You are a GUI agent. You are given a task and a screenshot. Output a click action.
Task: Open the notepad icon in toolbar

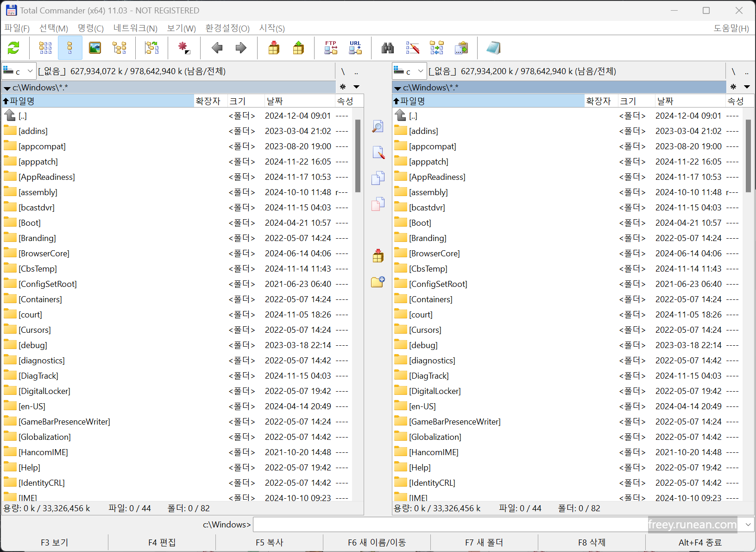[x=493, y=48]
